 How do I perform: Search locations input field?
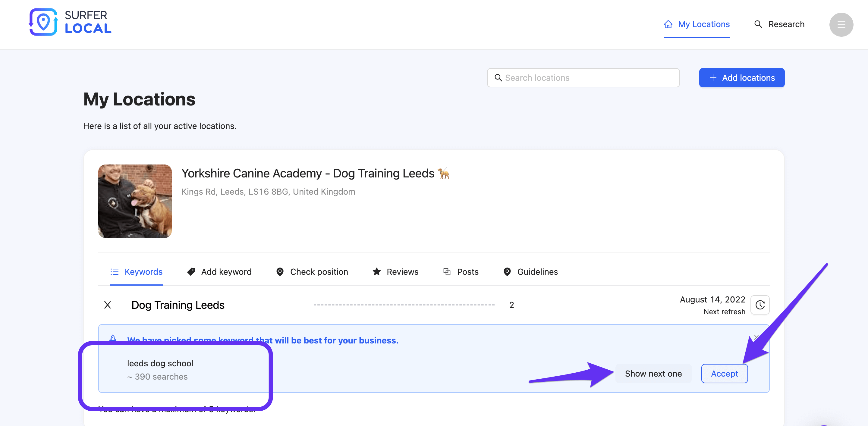tap(583, 77)
